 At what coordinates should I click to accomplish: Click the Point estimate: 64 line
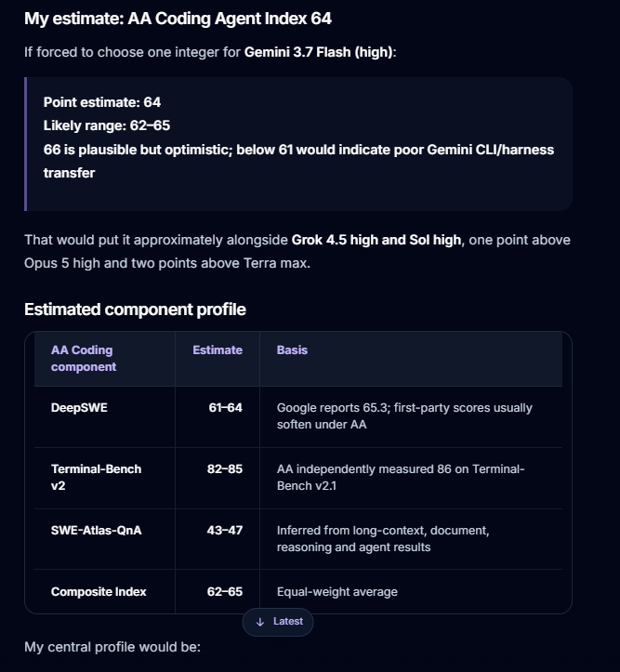pyautogui.click(x=102, y=102)
